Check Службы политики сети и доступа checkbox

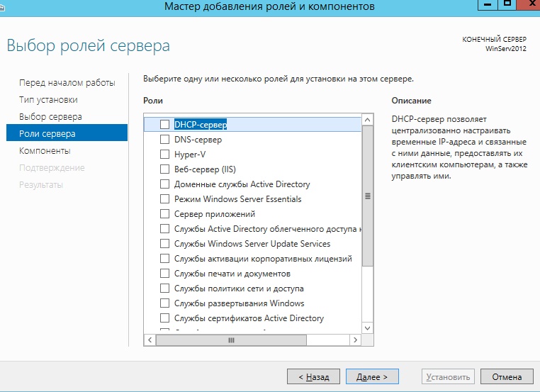(x=164, y=288)
